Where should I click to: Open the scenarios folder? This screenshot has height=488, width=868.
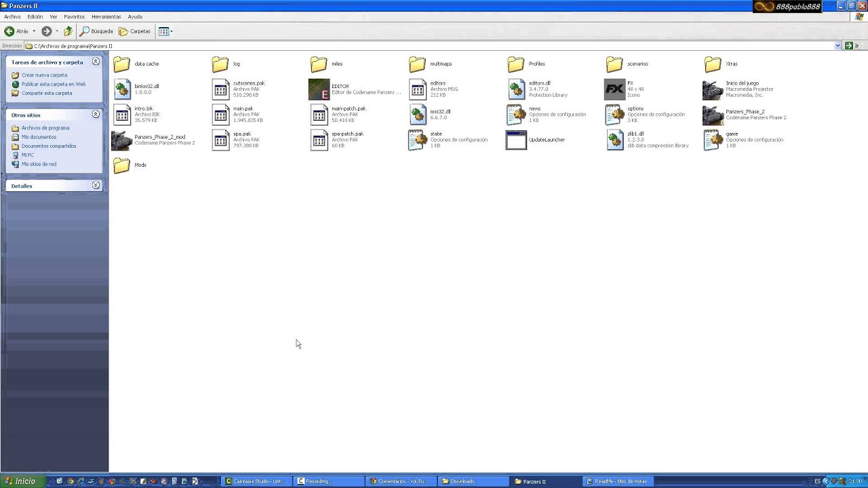point(627,64)
